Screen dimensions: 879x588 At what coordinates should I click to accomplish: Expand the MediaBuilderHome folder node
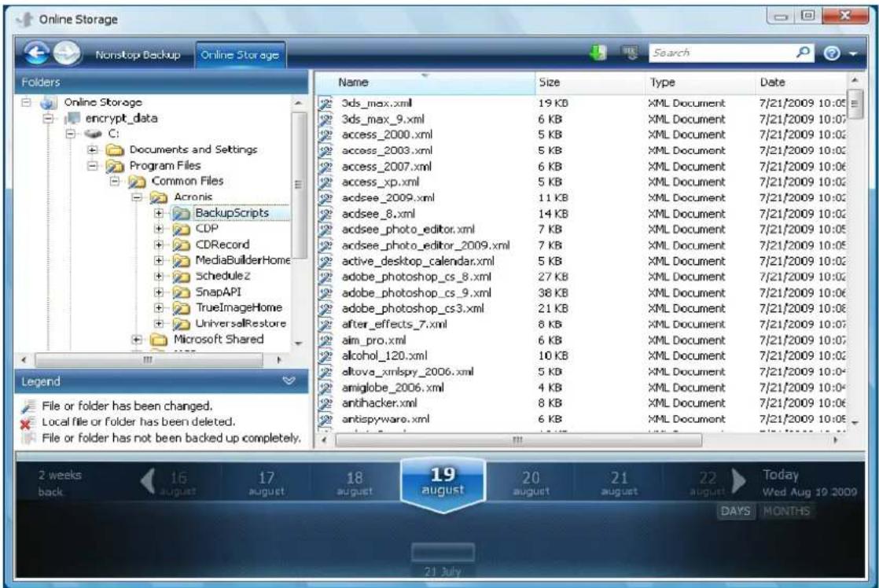pyautogui.click(x=159, y=260)
